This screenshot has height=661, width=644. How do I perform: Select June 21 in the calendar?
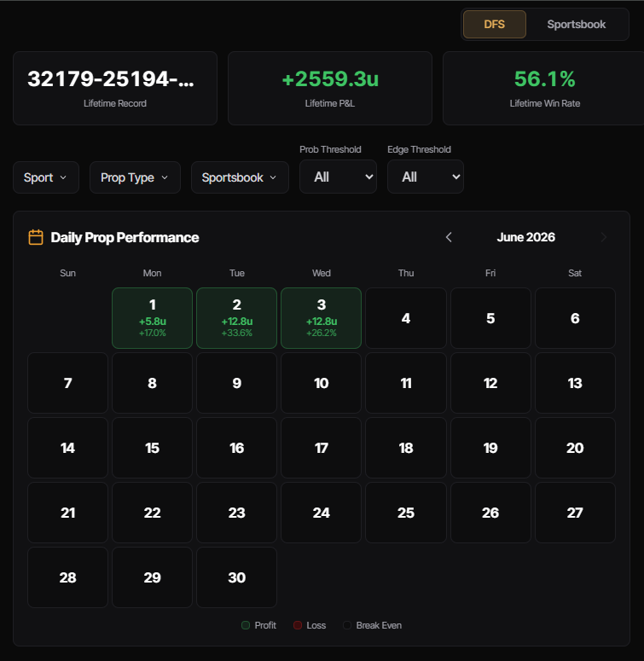coord(68,513)
